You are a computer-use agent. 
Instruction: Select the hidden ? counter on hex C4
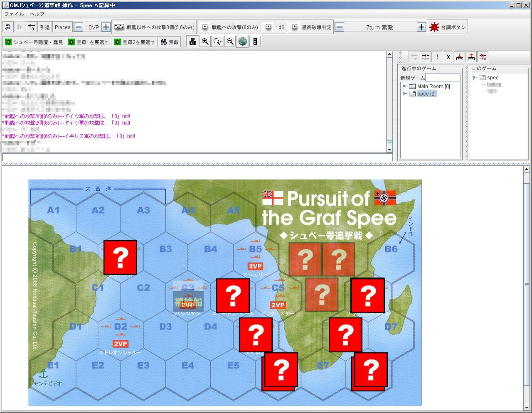tap(233, 296)
